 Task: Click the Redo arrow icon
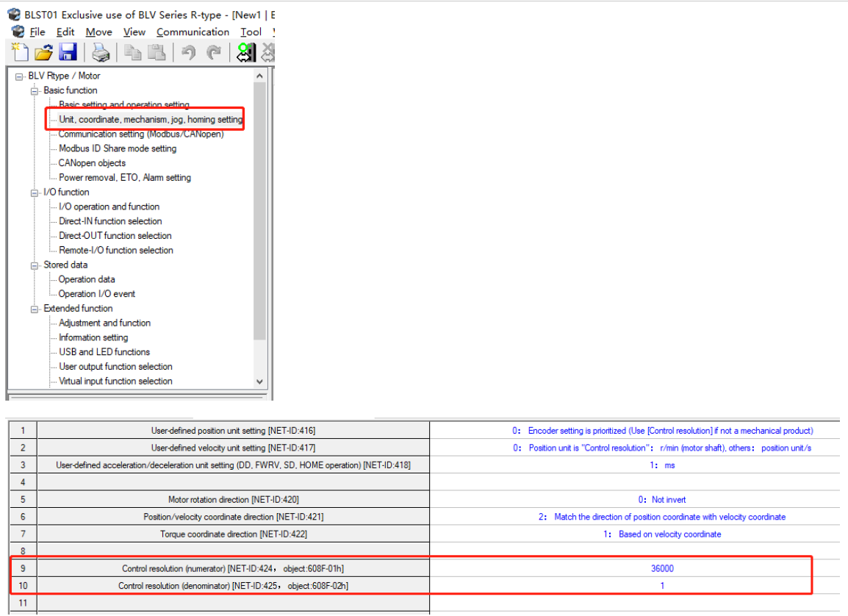213,52
